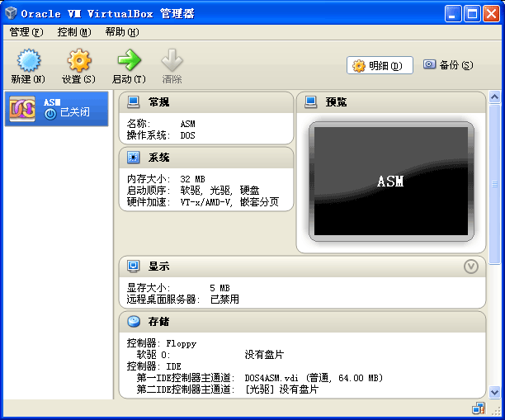The width and height of the screenshot is (505, 420).
Task: Click the memory value 32 MB
Action: (192, 179)
